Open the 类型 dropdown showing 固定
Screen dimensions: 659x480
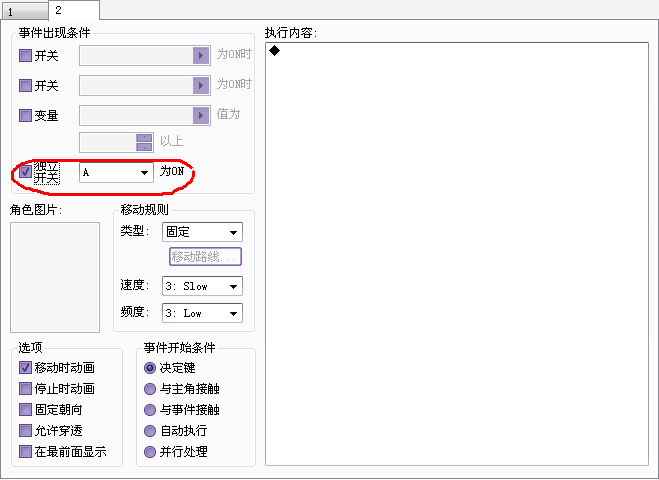pyautogui.click(x=202, y=232)
